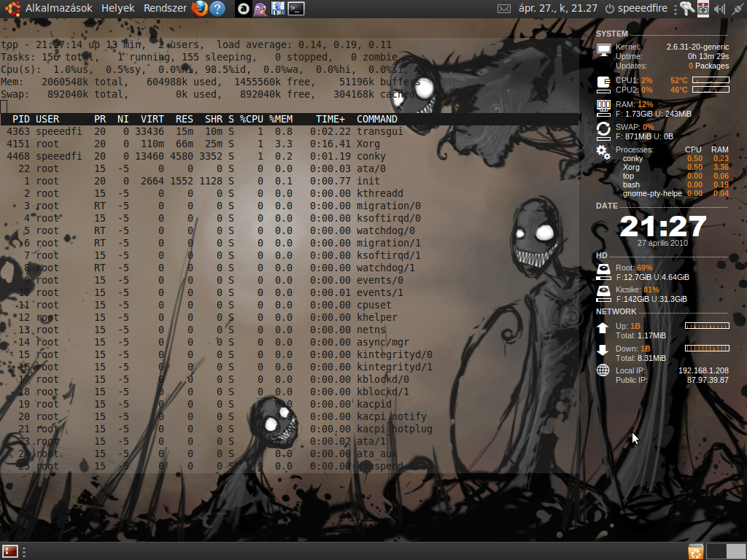Click the init process row in top
The width and height of the screenshot is (747, 560).
coord(289,181)
